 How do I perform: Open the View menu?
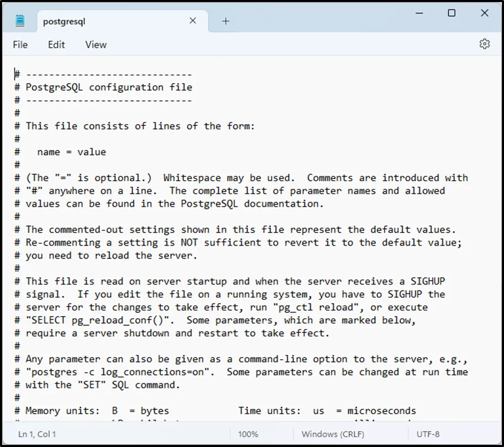coord(96,45)
